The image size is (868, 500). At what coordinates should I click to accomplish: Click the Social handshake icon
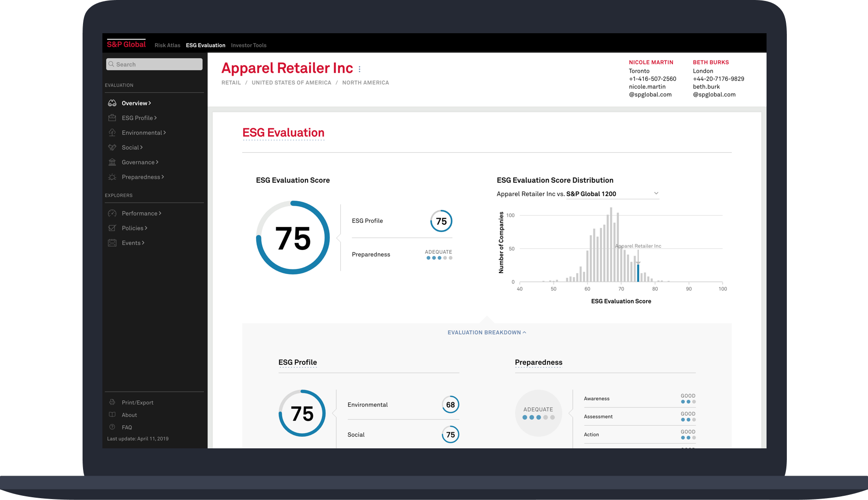point(112,147)
